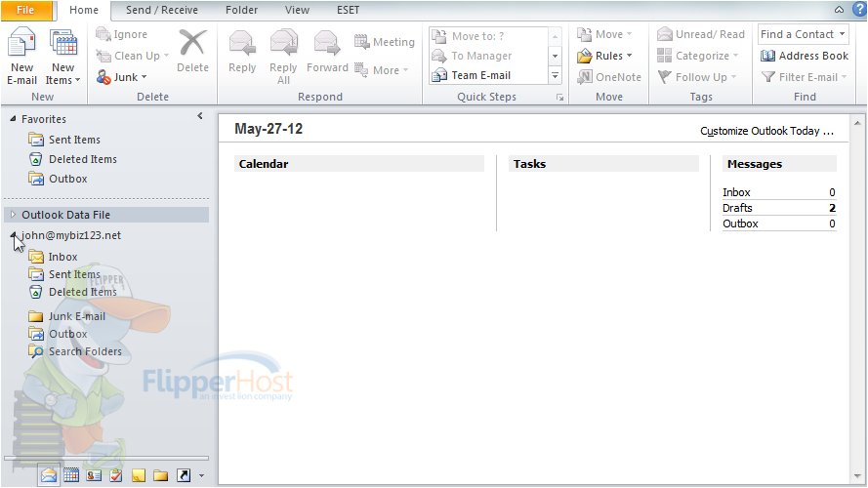Open Deleted Items under john@mybiz123.net
The height and width of the screenshot is (488, 868).
click(72, 292)
